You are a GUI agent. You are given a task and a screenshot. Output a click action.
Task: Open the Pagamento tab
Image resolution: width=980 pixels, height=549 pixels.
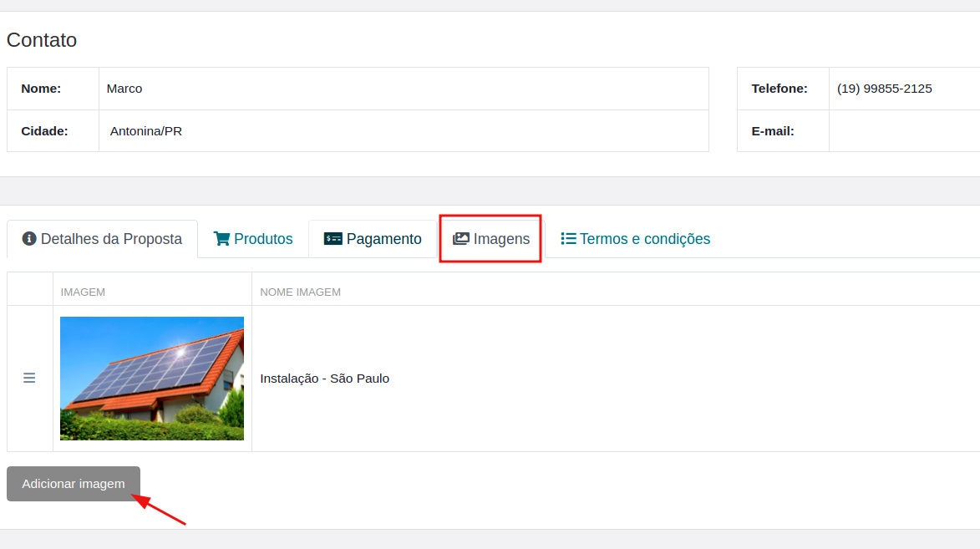tap(373, 239)
